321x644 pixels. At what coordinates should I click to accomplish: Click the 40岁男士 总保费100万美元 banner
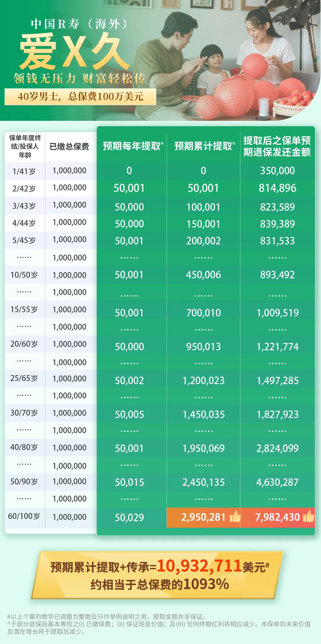click(x=80, y=97)
